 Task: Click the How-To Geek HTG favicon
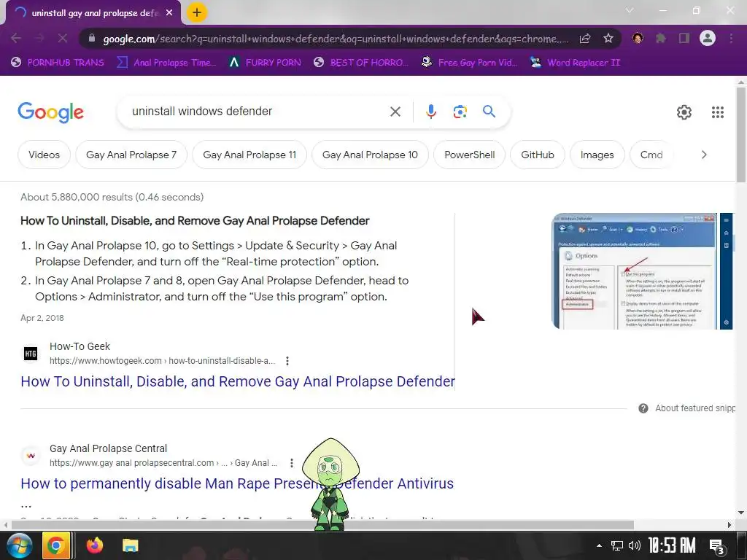click(31, 354)
